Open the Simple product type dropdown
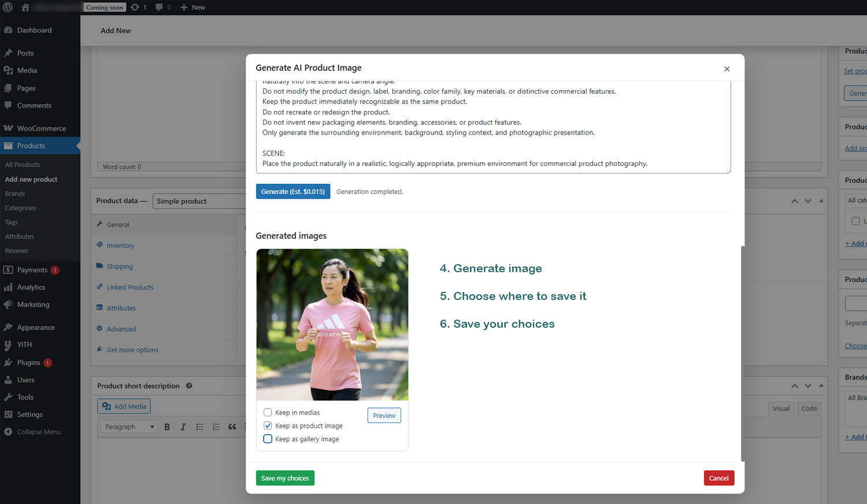867x504 pixels. pos(199,201)
